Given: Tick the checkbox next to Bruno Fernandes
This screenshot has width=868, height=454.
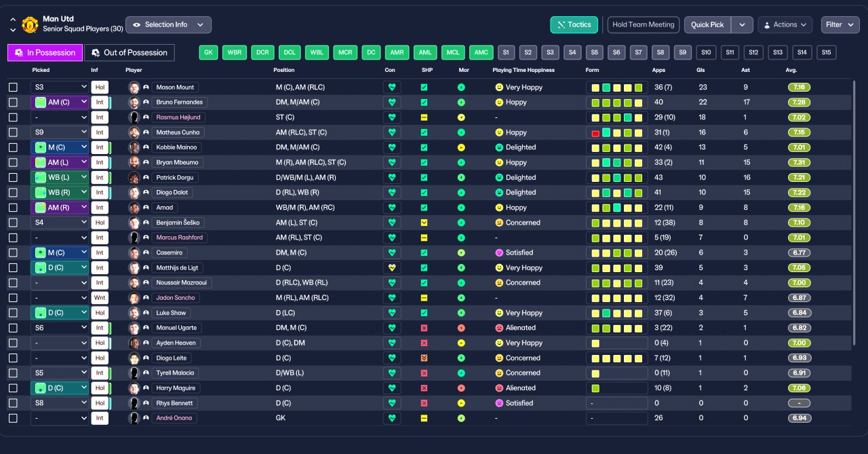Looking at the screenshot, I should 13,102.
